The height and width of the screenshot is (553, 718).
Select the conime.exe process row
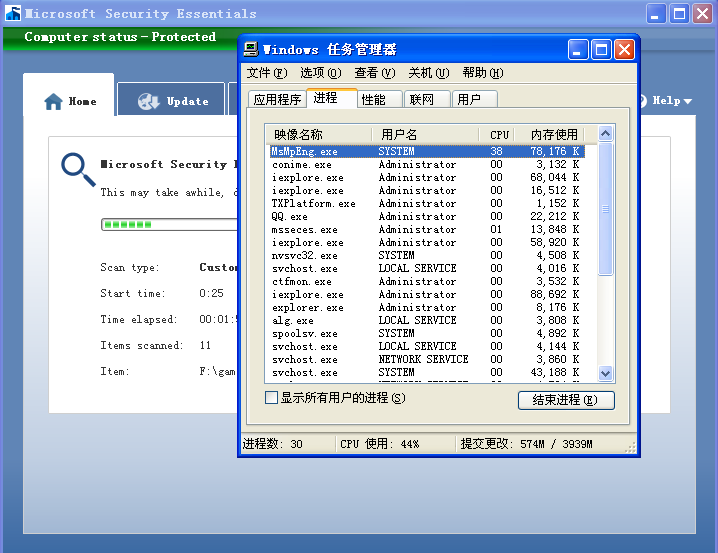[427, 164]
